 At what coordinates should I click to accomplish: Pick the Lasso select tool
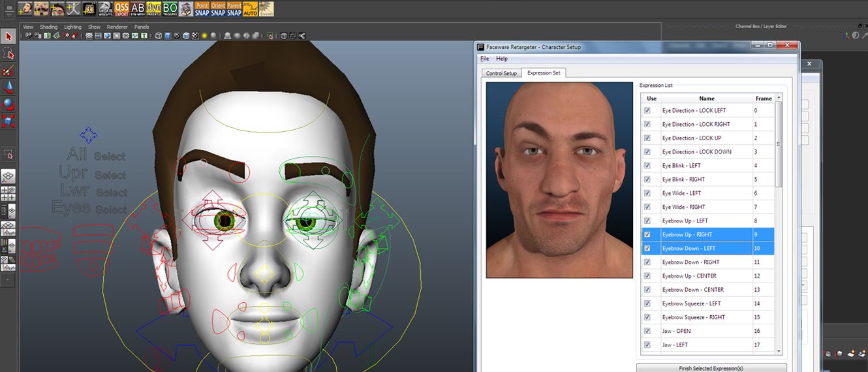coord(8,54)
